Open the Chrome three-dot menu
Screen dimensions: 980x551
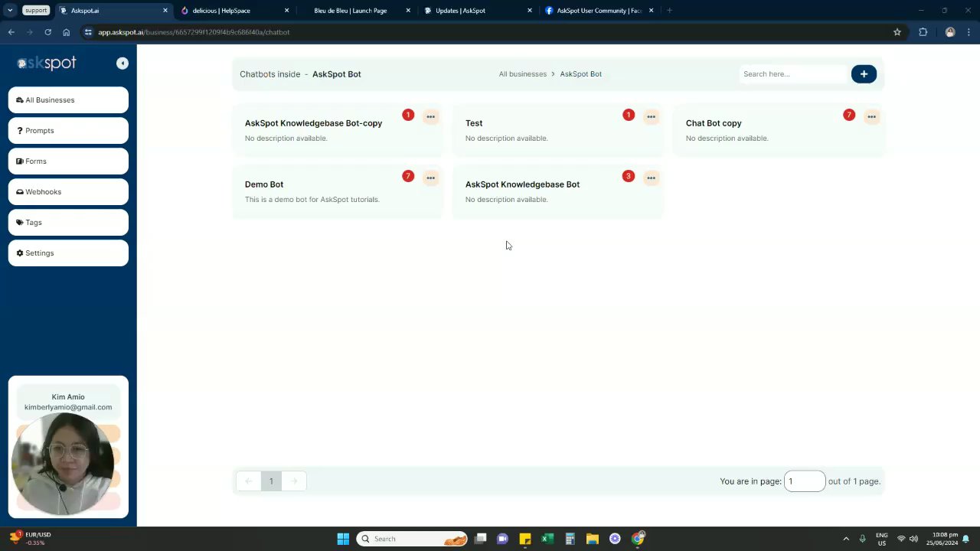pyautogui.click(x=969, y=32)
